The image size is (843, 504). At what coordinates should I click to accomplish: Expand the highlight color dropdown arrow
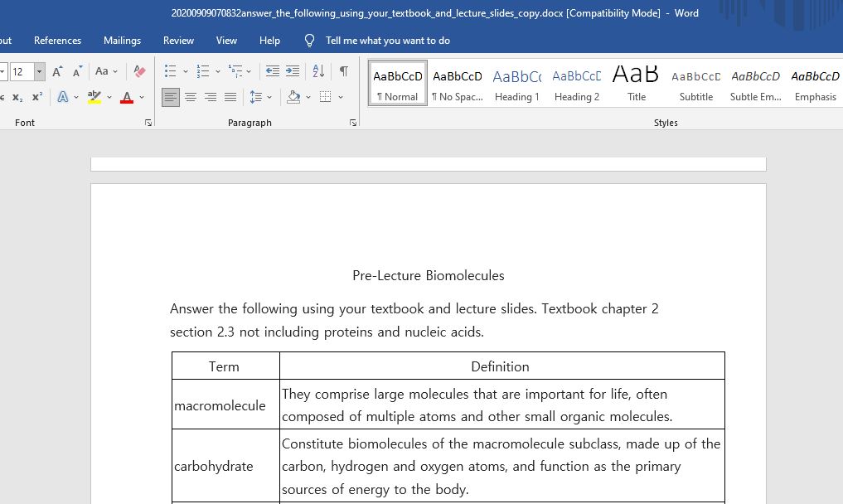tap(109, 98)
